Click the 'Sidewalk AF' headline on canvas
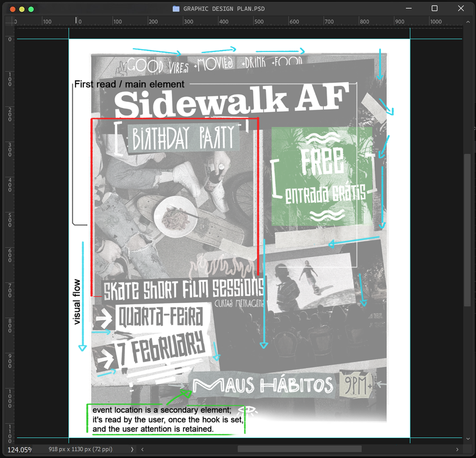 (x=231, y=100)
